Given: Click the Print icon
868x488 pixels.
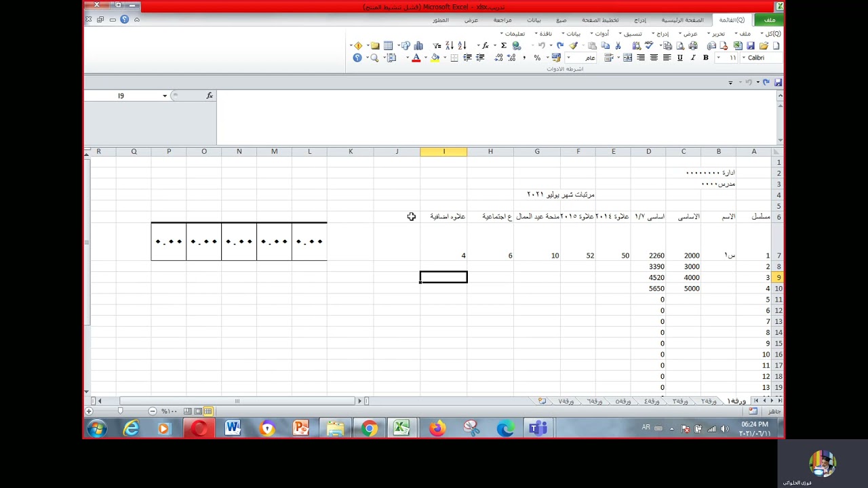Looking at the screenshot, I should [693, 45].
